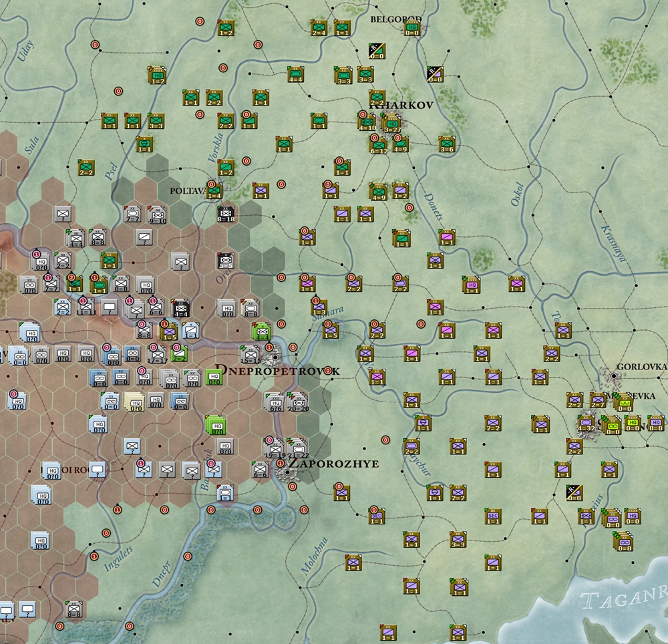Click the Gorlovka city dot marker
Image resolution: width=668 pixels, height=644 pixels.
click(x=613, y=376)
